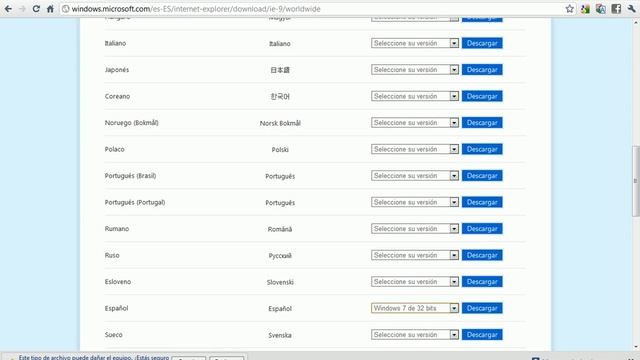Click Descargar for Ruso
This screenshot has height=360, width=640.
(x=482, y=255)
